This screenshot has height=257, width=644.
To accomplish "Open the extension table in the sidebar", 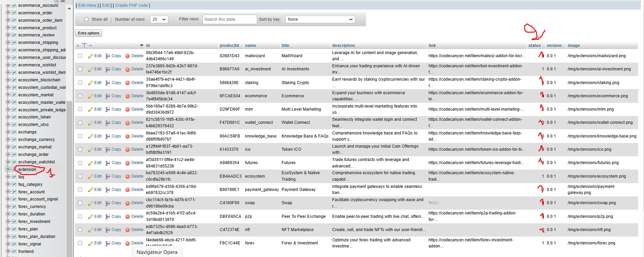I will click(27, 170).
